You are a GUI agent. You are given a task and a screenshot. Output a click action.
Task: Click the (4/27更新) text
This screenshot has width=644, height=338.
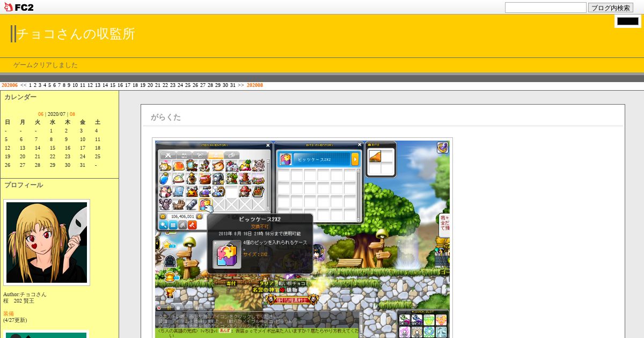[x=15, y=320]
